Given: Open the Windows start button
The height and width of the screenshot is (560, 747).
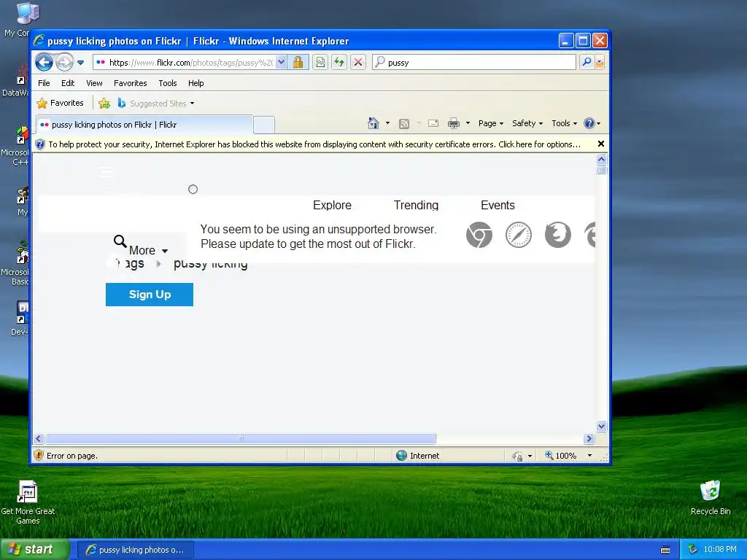Looking at the screenshot, I should point(34,550).
